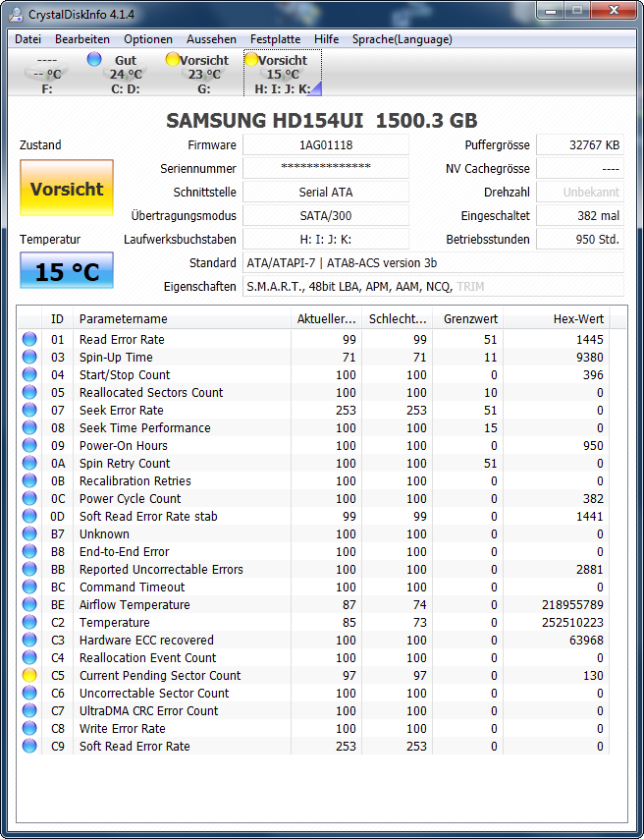
Task: Click the status icon for Hardware ECC recovered
Action: (29, 640)
